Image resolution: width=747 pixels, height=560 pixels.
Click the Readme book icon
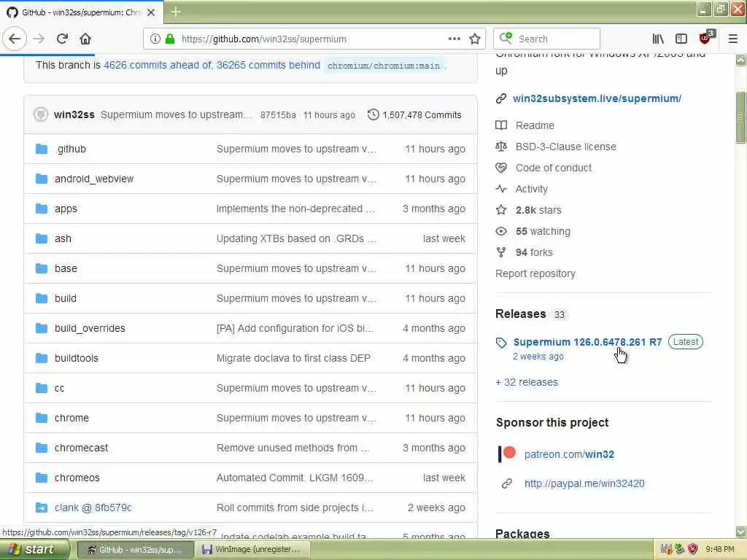click(501, 125)
